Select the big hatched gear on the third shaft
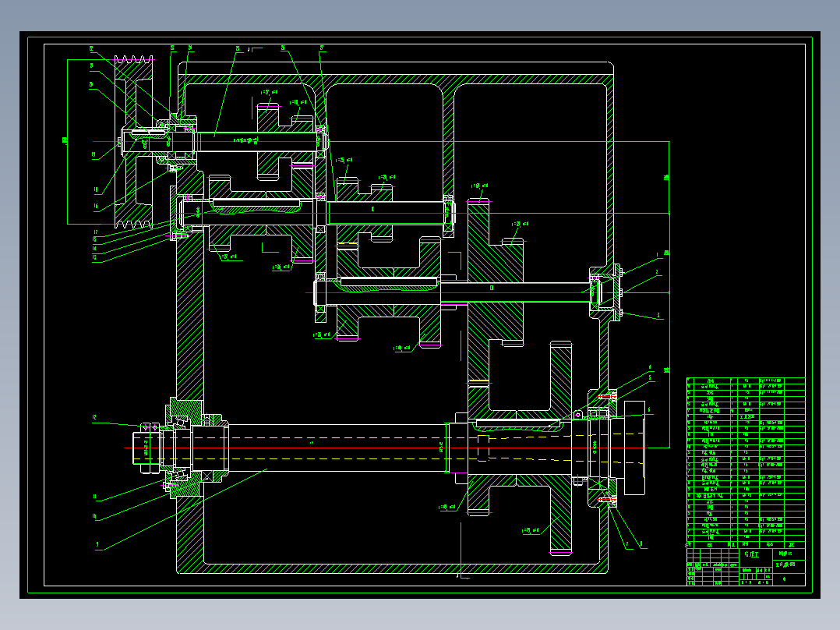Image resolution: width=840 pixels, height=630 pixels. tap(495, 292)
